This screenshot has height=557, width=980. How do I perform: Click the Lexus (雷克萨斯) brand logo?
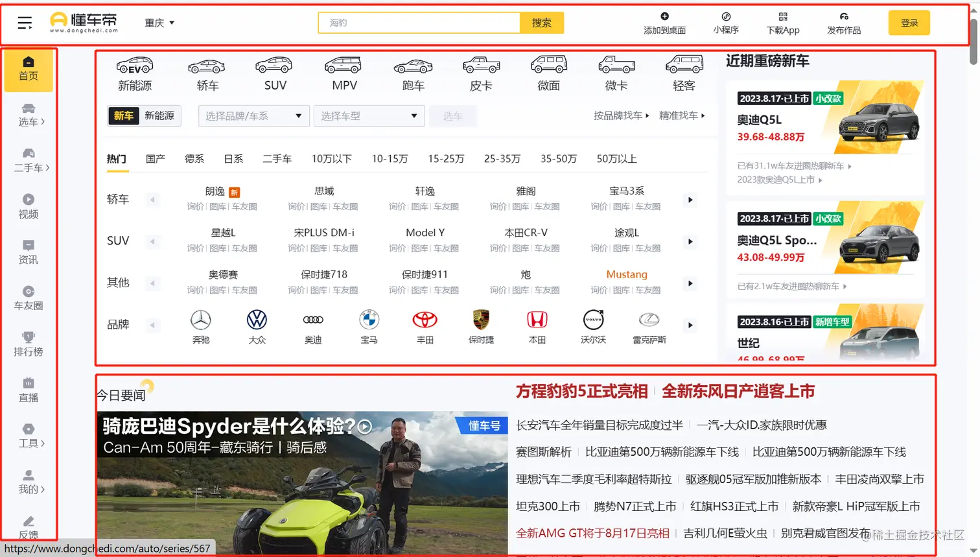(649, 320)
